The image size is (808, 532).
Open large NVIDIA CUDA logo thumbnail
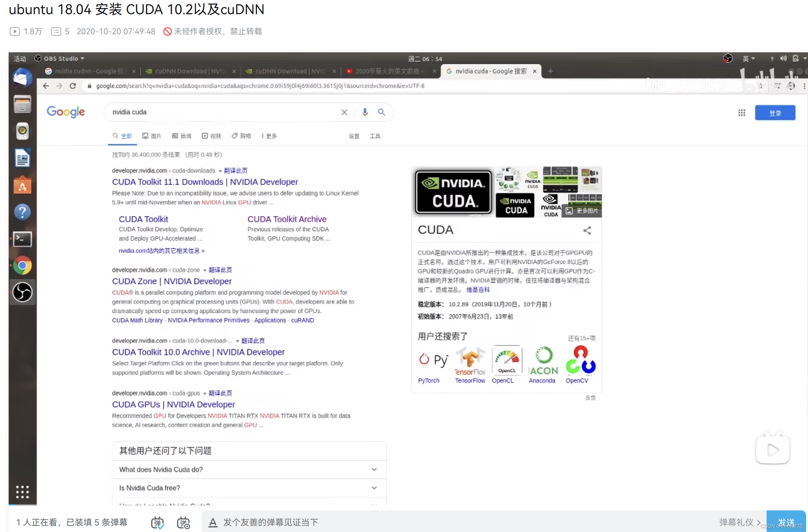(x=453, y=192)
